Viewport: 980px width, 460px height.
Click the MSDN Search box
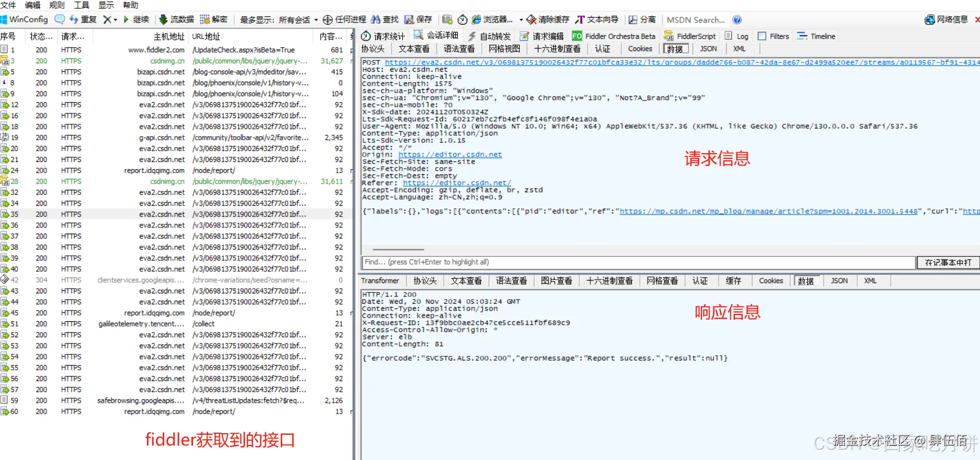(x=695, y=20)
